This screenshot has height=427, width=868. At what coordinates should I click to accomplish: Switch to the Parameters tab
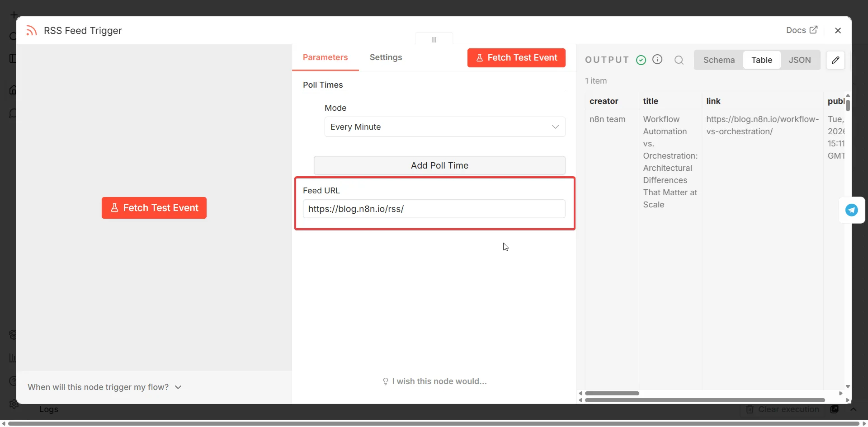click(325, 57)
